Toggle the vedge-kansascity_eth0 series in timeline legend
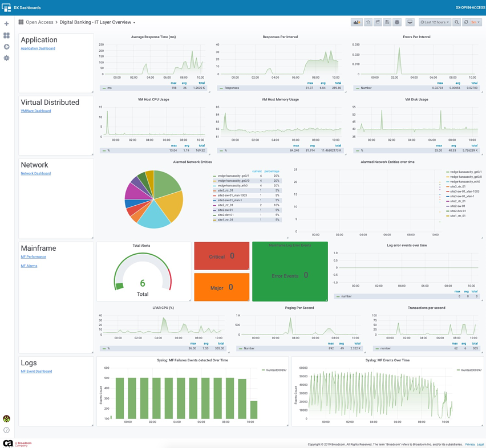Viewport: 486px width, 448px height. tap(465, 181)
